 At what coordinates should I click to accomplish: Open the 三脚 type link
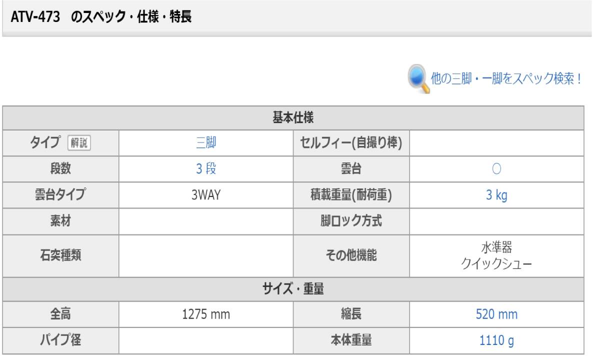pos(206,143)
